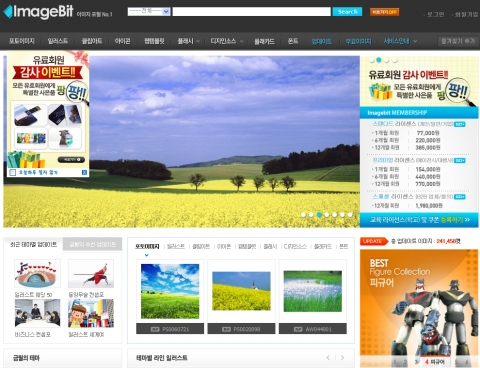Go to previous 테마별 라인 일러스트 items
This screenshot has height=368, width=480.
pyautogui.click(x=328, y=358)
